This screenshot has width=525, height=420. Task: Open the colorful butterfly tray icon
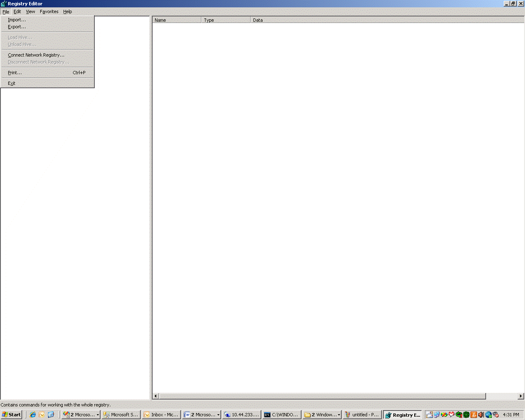(x=444, y=415)
